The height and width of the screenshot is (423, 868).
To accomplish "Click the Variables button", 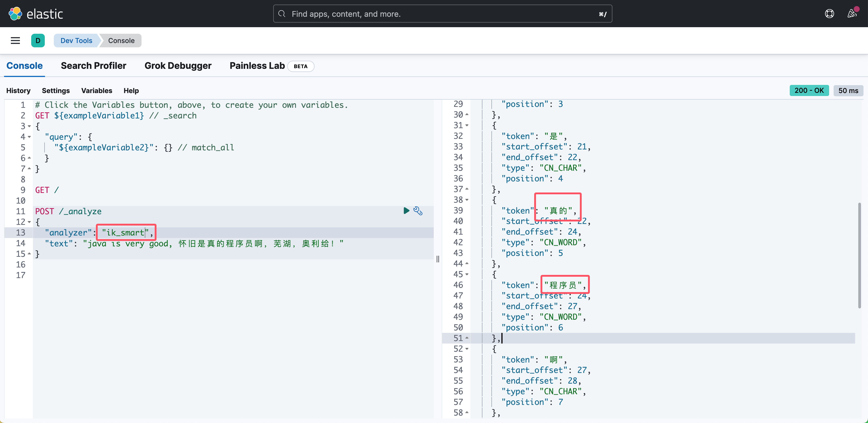I will 96,90.
